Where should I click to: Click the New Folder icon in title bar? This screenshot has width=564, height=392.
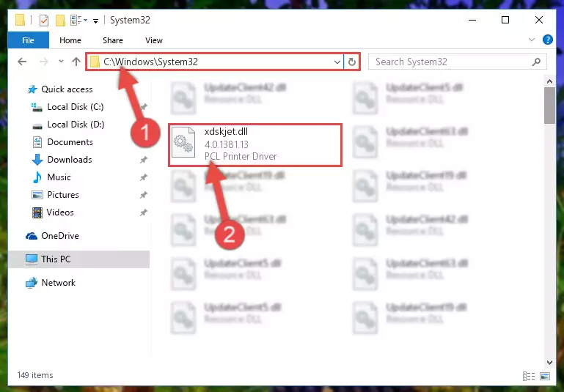[60, 21]
